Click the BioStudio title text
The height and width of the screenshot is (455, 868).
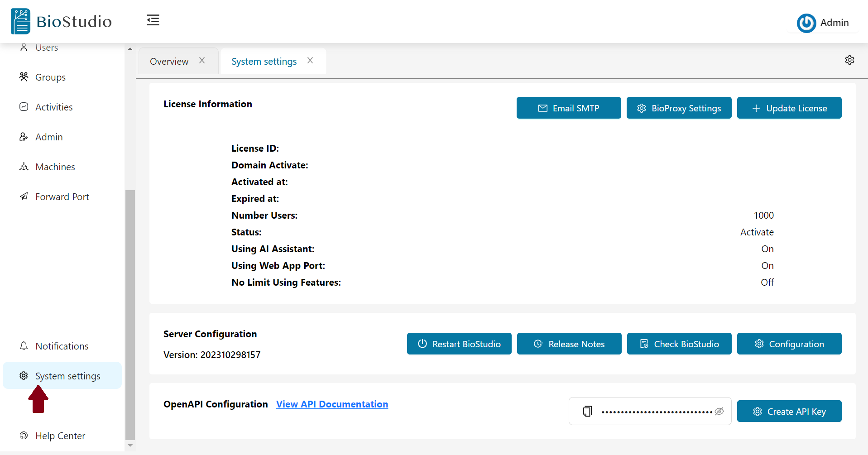[x=74, y=22]
